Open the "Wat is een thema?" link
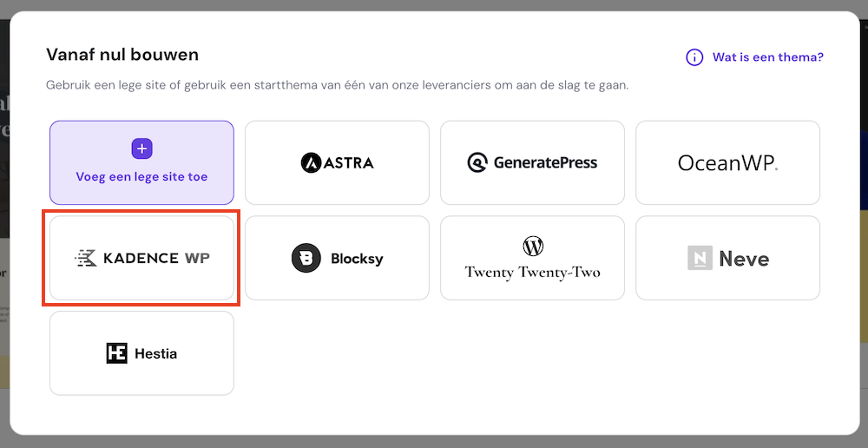This screenshot has width=868, height=448. (x=767, y=57)
